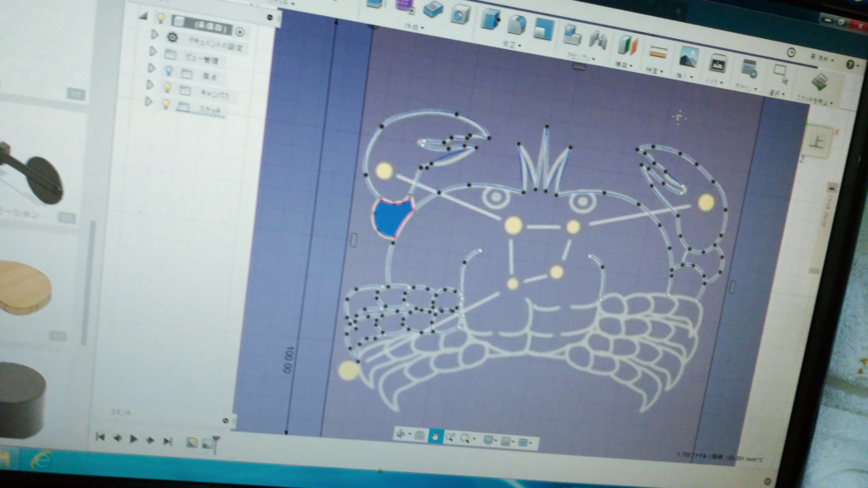Click the Stop Sketch icon
This screenshot has height=488, width=868.
820,82
